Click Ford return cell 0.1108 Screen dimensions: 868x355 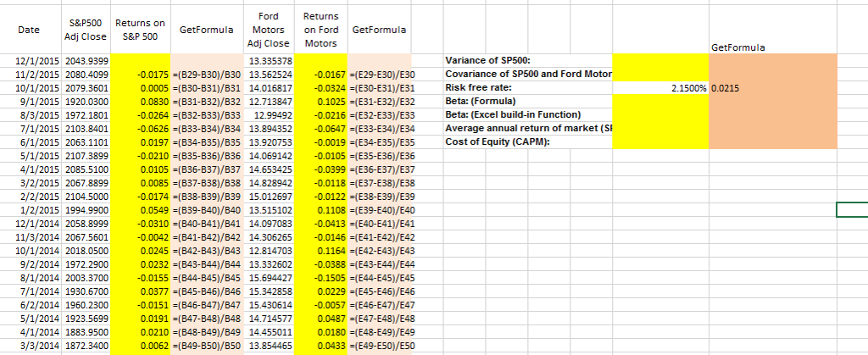tap(320, 211)
